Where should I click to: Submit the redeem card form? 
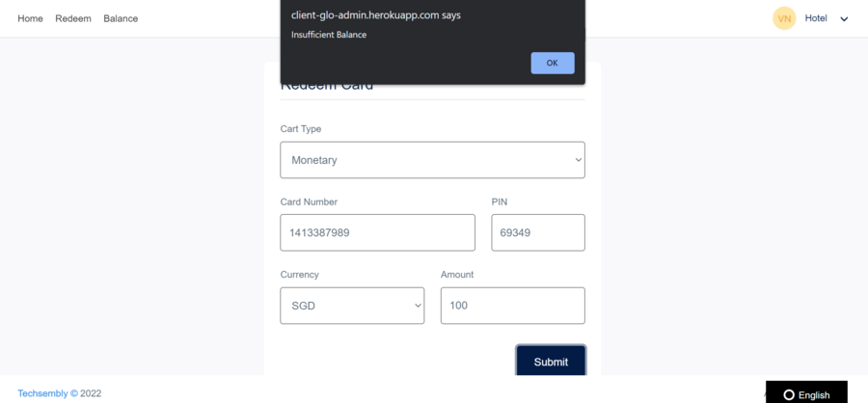pyautogui.click(x=551, y=361)
